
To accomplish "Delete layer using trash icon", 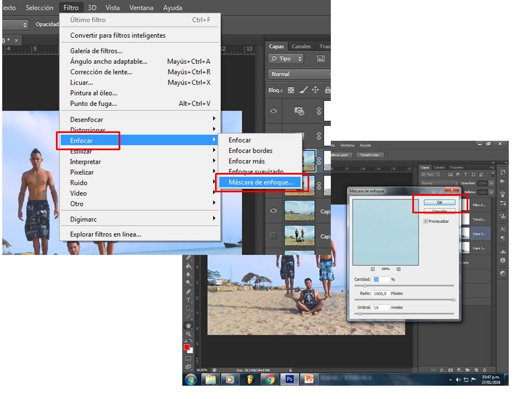I will [x=484, y=370].
